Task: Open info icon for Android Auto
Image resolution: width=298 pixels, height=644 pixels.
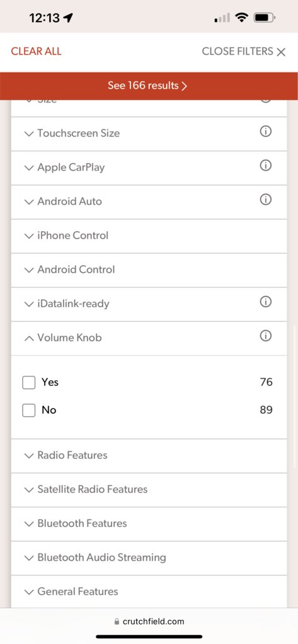Action: tap(266, 200)
